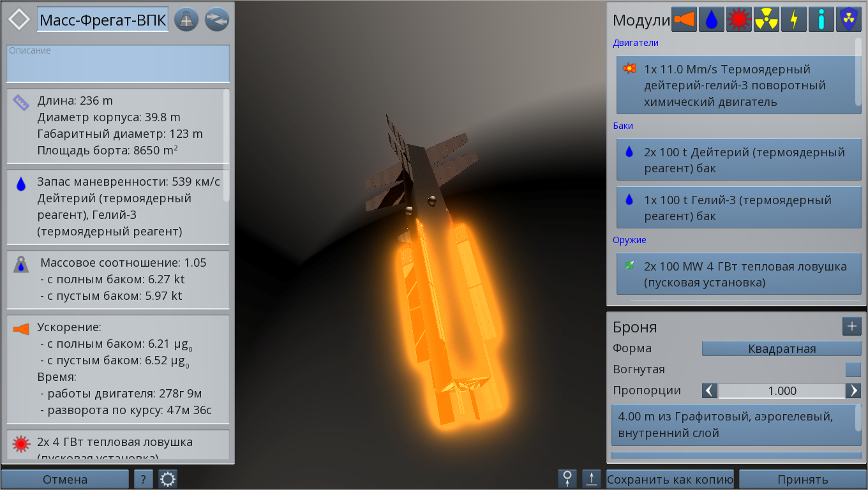This screenshot has width=868, height=490.
Task: Select the red laser weapon module icon
Action: coord(739,20)
